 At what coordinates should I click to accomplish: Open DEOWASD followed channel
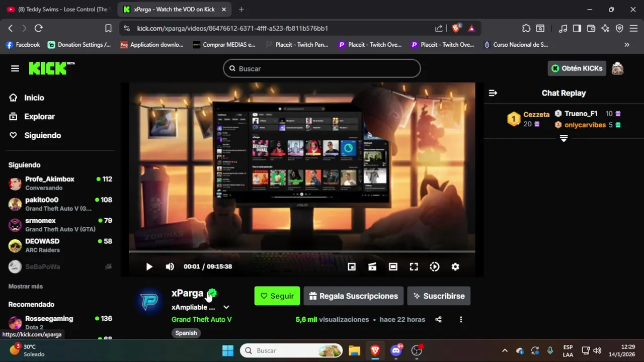60,245
